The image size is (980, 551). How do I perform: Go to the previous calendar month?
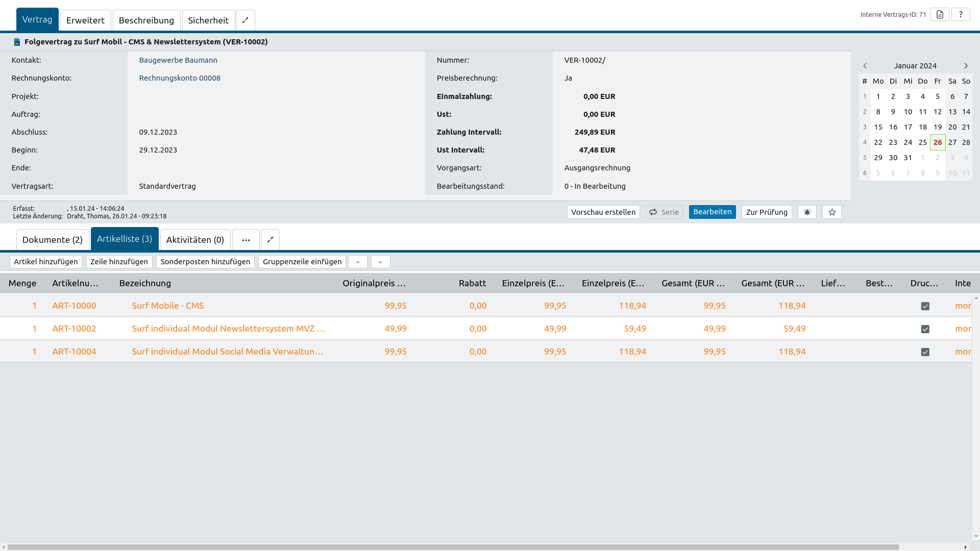pos(865,66)
